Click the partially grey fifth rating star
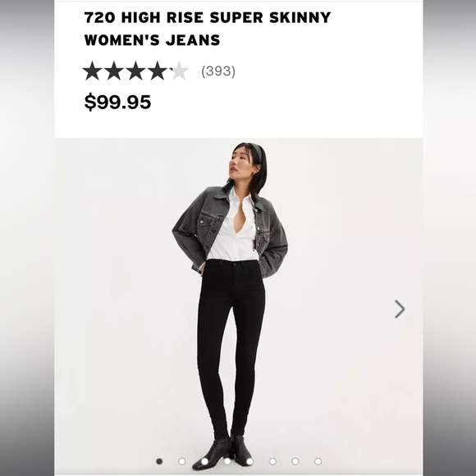Viewport: 476px width, 476px height. coord(180,71)
